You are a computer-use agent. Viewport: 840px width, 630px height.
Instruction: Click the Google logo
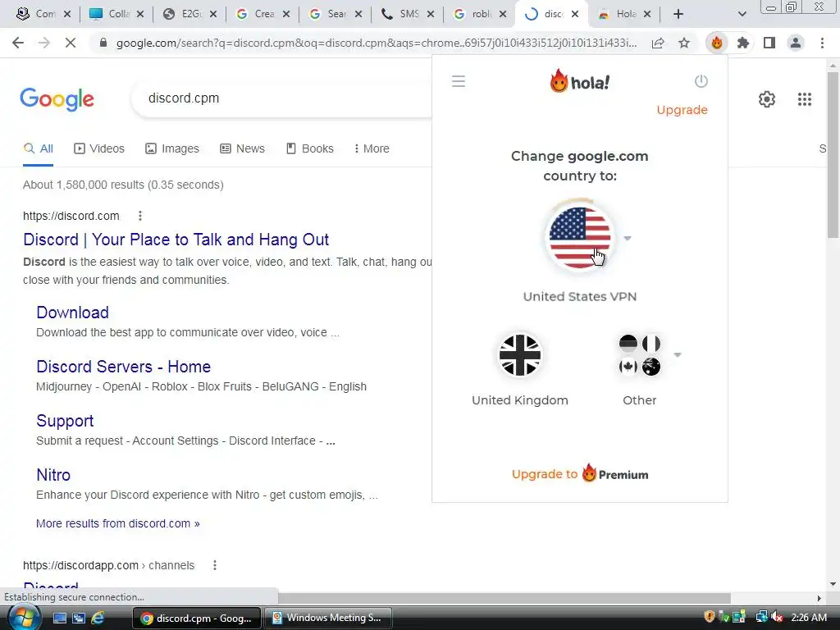[57, 99]
